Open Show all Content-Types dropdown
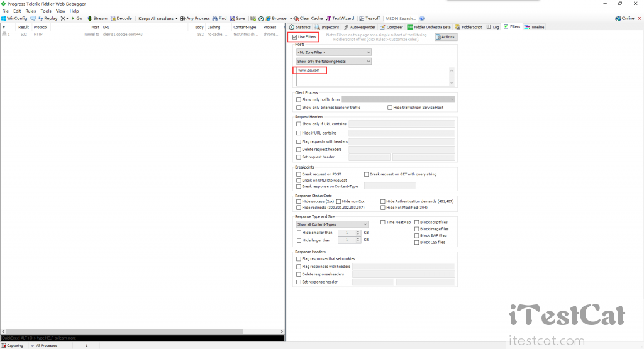Image resolution: width=644 pixels, height=349 pixels. (332, 224)
